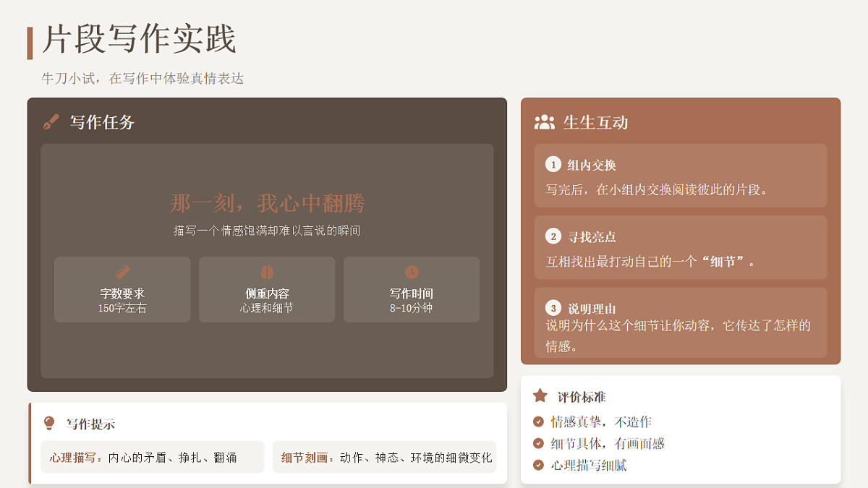Image resolution: width=868 pixels, height=488 pixels.
Task: Click the number 3 badge beside 说明理由
Action: tap(553, 308)
